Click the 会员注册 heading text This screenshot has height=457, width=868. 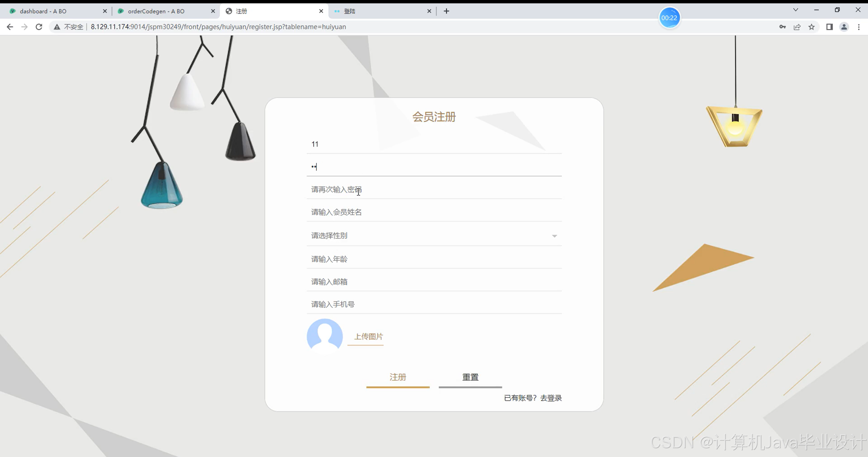point(434,117)
